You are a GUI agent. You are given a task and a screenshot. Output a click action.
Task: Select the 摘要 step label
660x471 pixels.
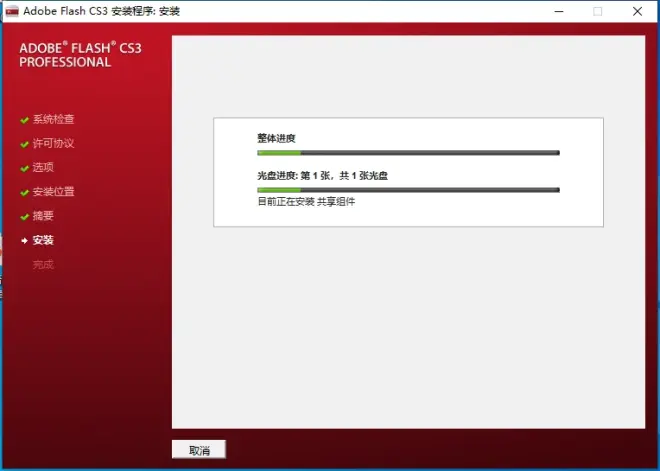point(43,216)
